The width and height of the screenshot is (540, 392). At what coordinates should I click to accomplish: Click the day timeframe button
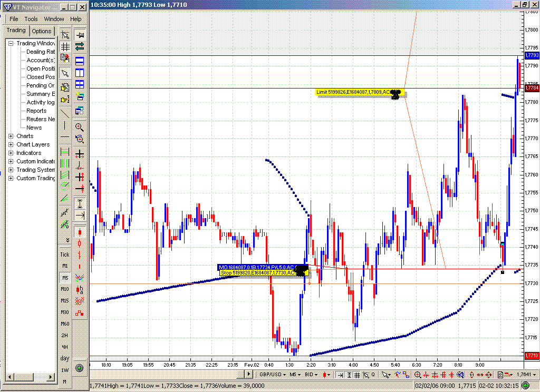pyautogui.click(x=64, y=358)
